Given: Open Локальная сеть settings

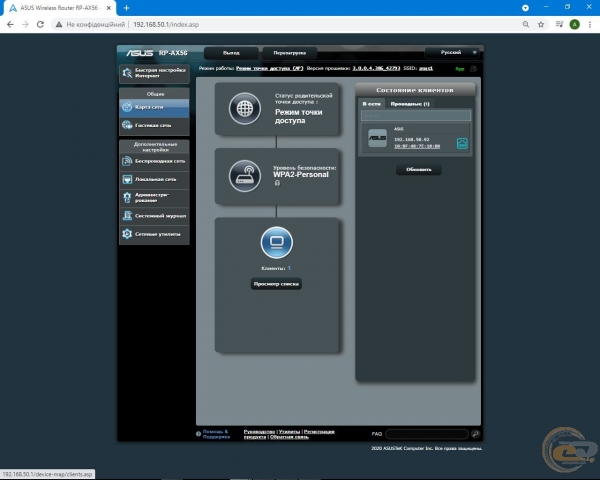Looking at the screenshot, I should point(154,180).
